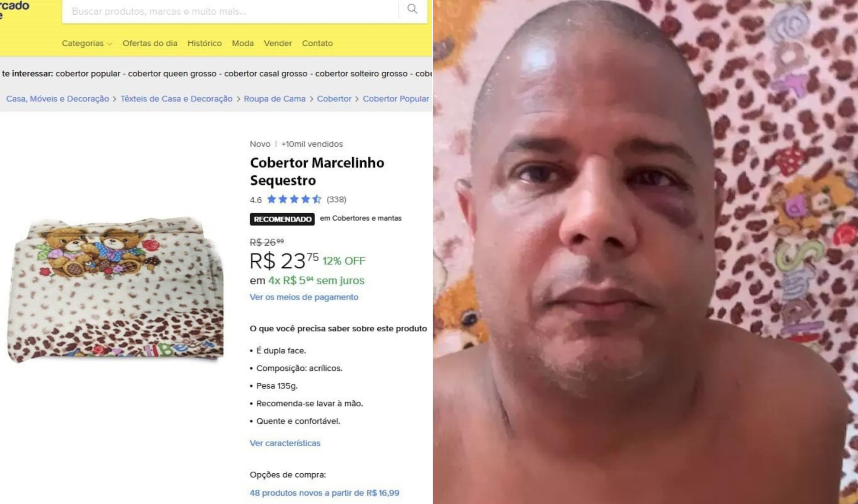
Task: Go to Roupa de Cama breadcrumb
Action: pos(275,99)
